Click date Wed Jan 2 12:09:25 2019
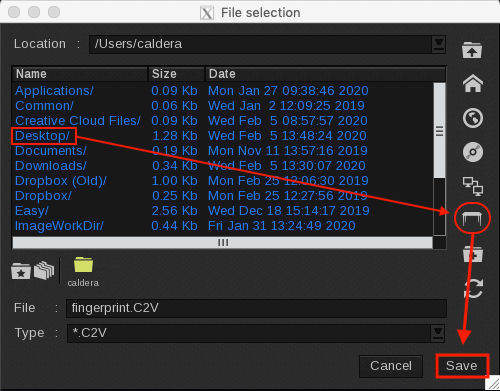The height and width of the screenshot is (391, 500). (x=286, y=106)
